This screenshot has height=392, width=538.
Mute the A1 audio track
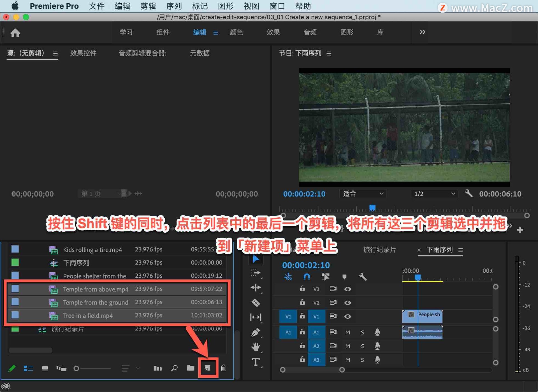pyautogui.click(x=347, y=332)
